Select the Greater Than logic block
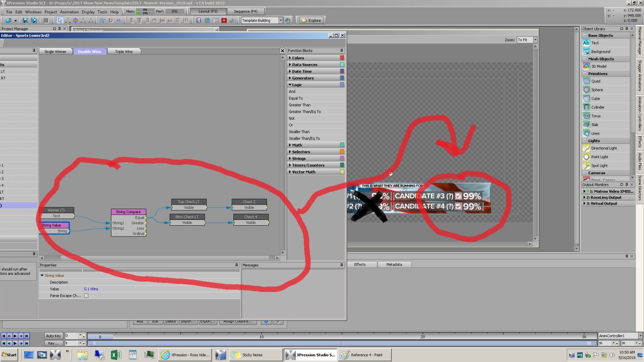The image size is (644, 362). 300,105
